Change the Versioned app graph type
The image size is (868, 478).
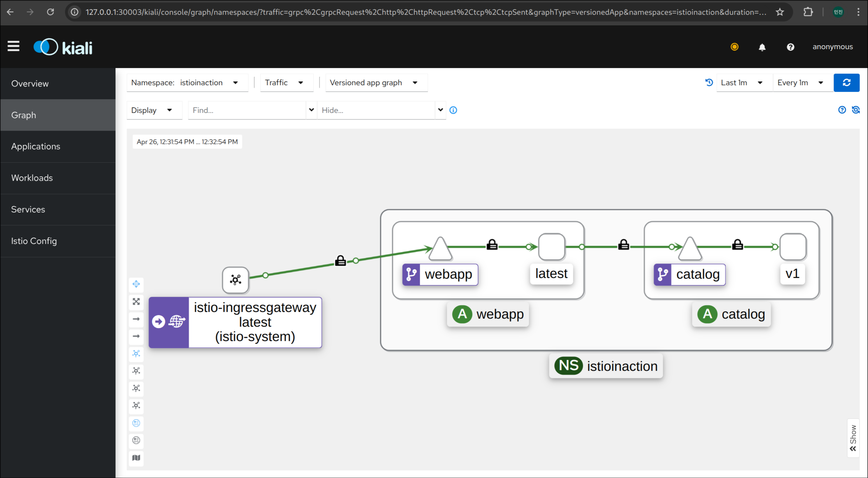pyautogui.click(x=376, y=83)
